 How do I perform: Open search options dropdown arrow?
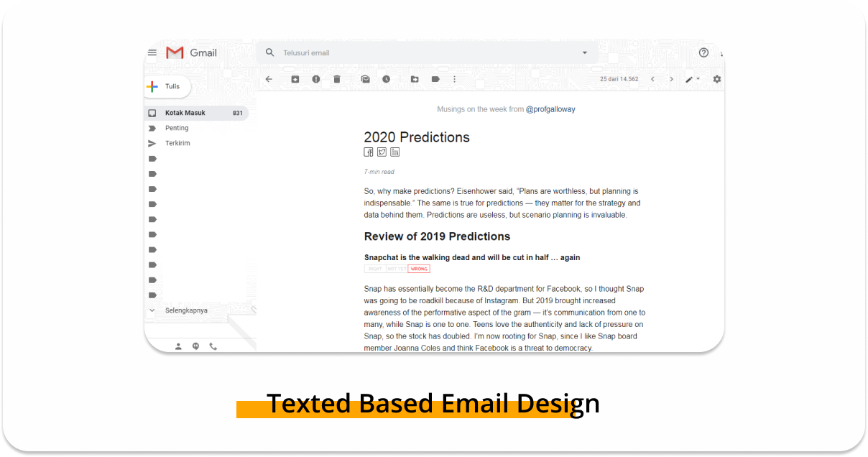pos(584,52)
